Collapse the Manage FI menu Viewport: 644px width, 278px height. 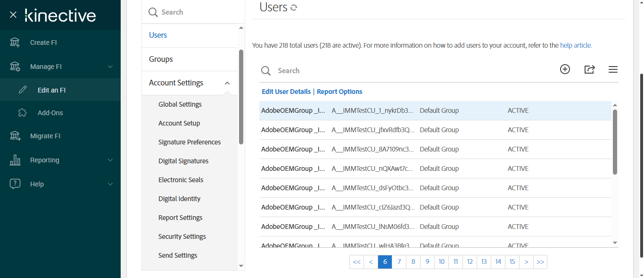pyautogui.click(x=110, y=67)
